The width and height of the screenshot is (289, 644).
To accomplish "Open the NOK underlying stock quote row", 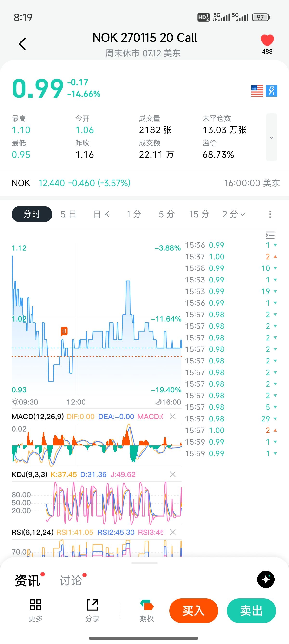I will click(x=144, y=183).
